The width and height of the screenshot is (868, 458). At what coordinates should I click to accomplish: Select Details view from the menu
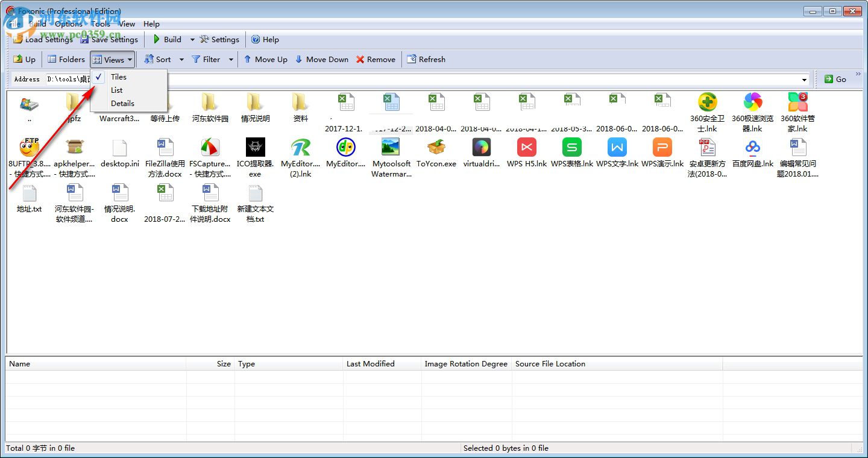tap(122, 103)
